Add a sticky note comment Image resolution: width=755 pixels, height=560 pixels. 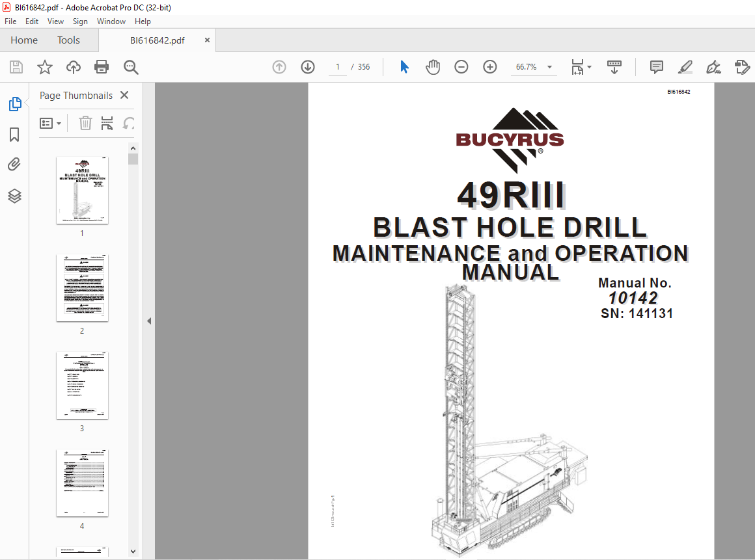656,67
